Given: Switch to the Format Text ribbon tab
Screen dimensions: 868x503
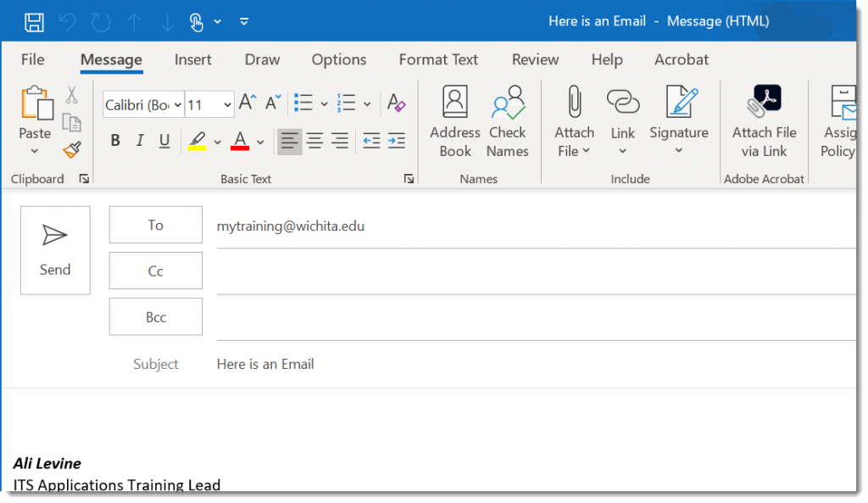Looking at the screenshot, I should point(437,59).
